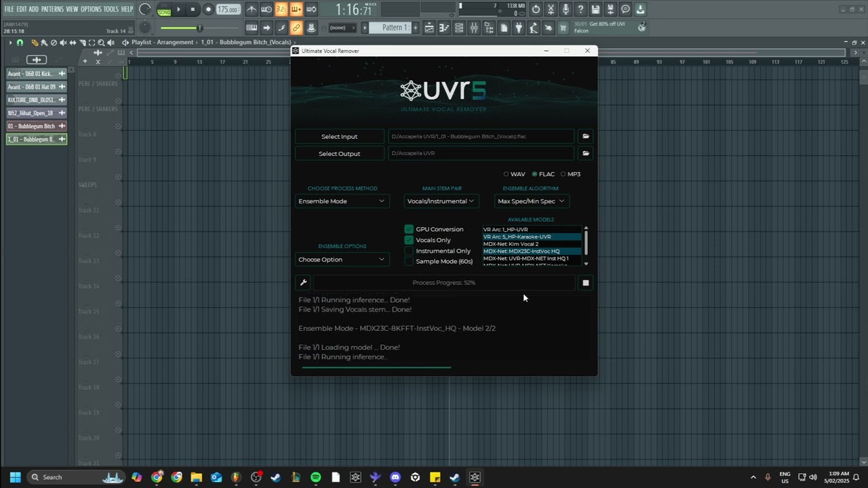
Task: Open the Vocals/Instrumental stem pair dropdown
Action: (x=441, y=201)
